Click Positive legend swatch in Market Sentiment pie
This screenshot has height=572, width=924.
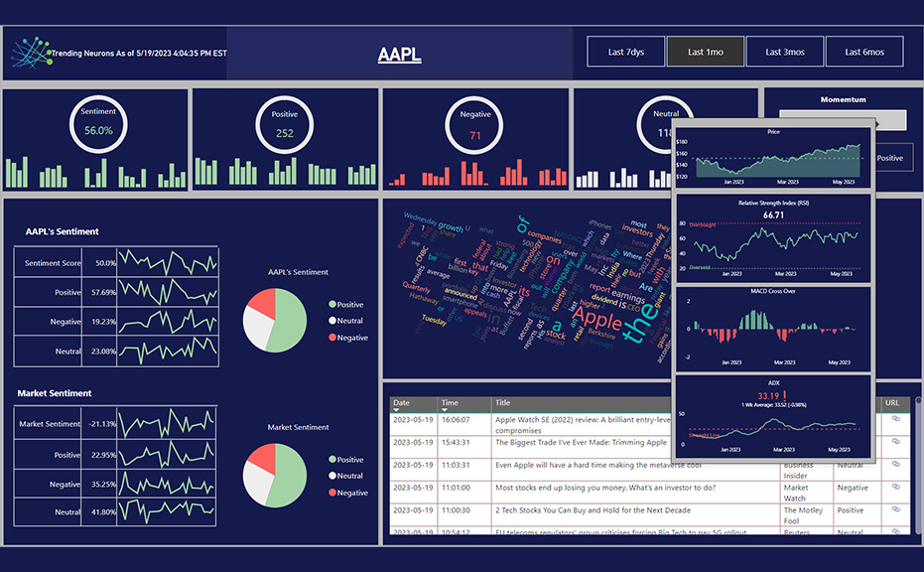pyautogui.click(x=332, y=460)
